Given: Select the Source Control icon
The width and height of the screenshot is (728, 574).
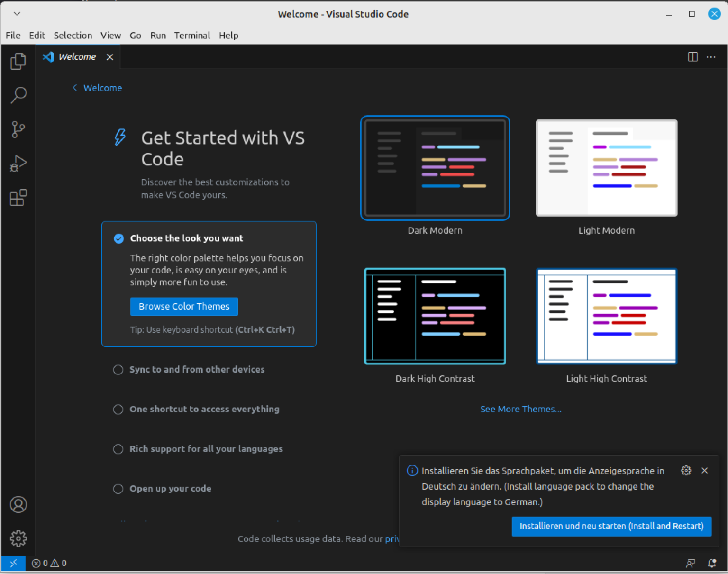Looking at the screenshot, I should [18, 129].
